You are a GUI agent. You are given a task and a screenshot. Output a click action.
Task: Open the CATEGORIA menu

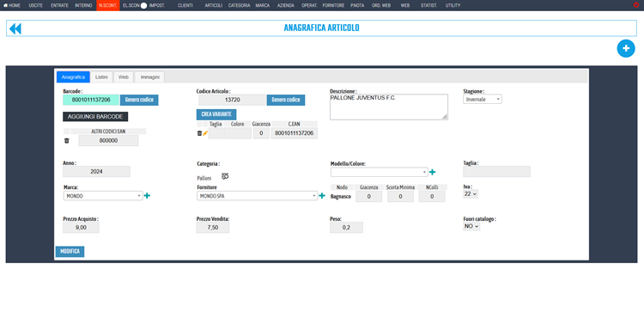(x=239, y=5)
